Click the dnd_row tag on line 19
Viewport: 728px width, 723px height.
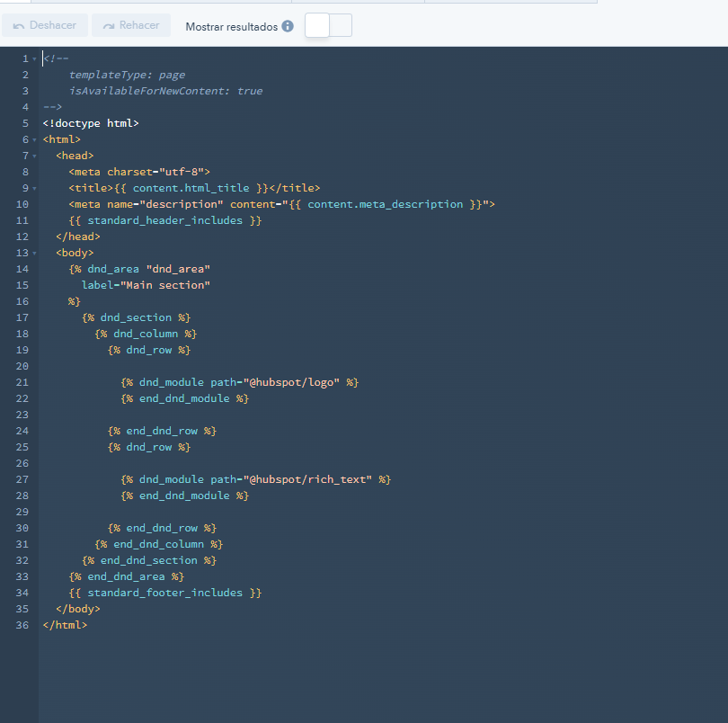149,350
